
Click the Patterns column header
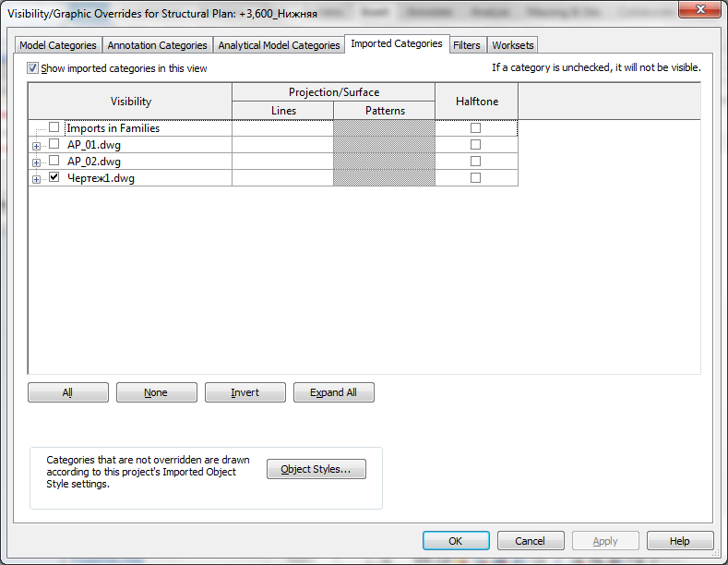(x=385, y=111)
